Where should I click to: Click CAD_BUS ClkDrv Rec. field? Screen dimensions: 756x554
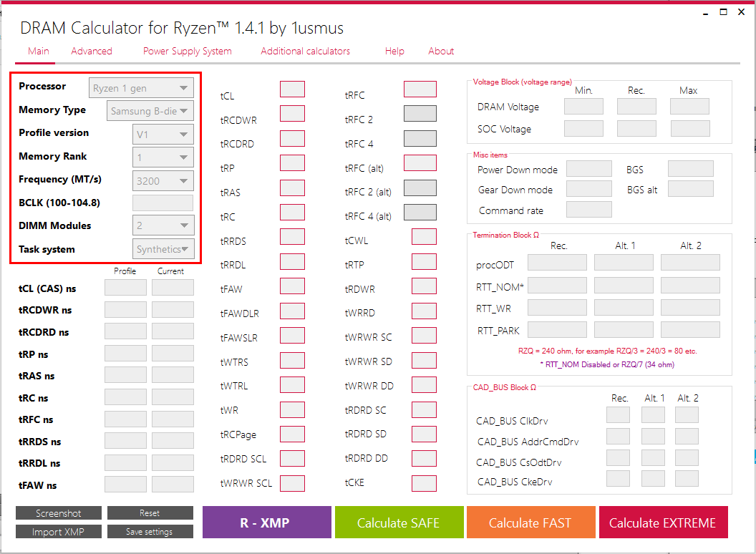618,414
